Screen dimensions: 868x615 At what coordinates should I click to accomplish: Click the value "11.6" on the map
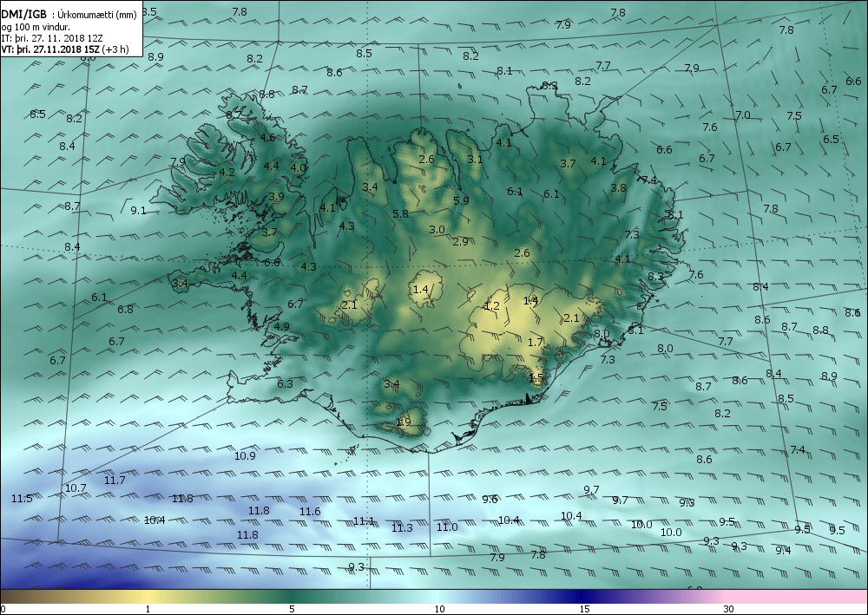pos(310,512)
